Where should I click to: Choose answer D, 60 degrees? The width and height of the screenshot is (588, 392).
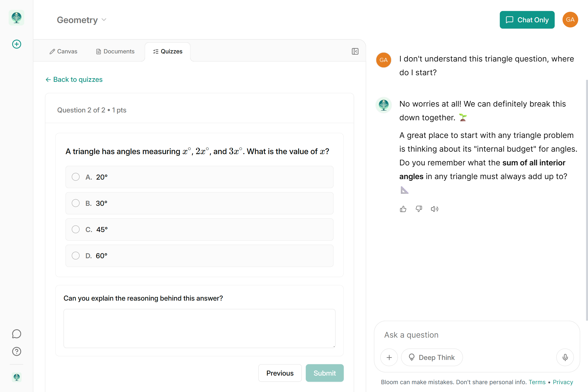pyautogui.click(x=75, y=256)
